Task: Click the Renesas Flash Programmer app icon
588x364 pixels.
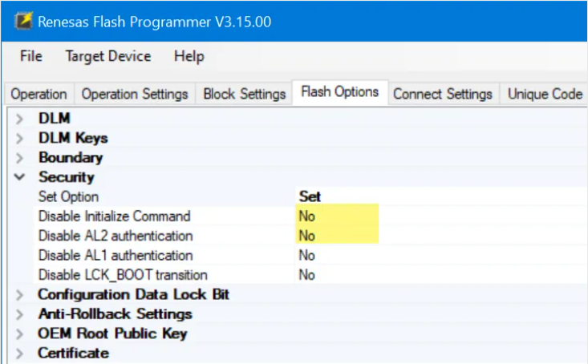Action: pyautogui.click(x=23, y=21)
